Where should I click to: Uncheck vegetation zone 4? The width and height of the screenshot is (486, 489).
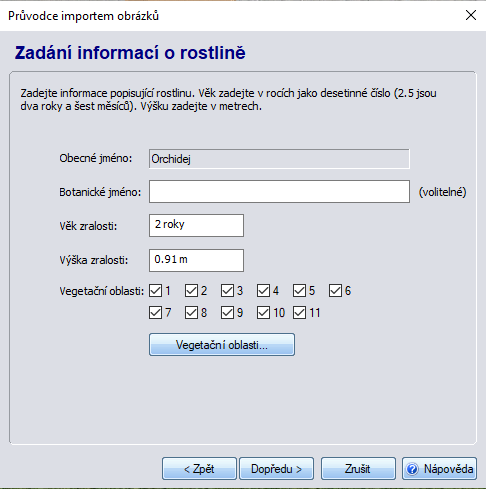coord(263,291)
